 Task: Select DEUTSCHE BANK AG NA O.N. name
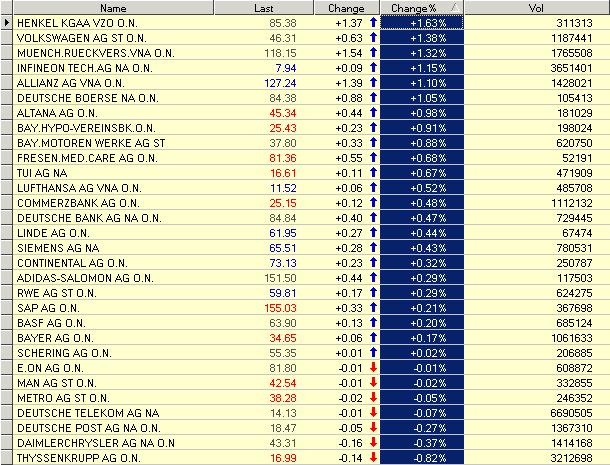point(89,218)
